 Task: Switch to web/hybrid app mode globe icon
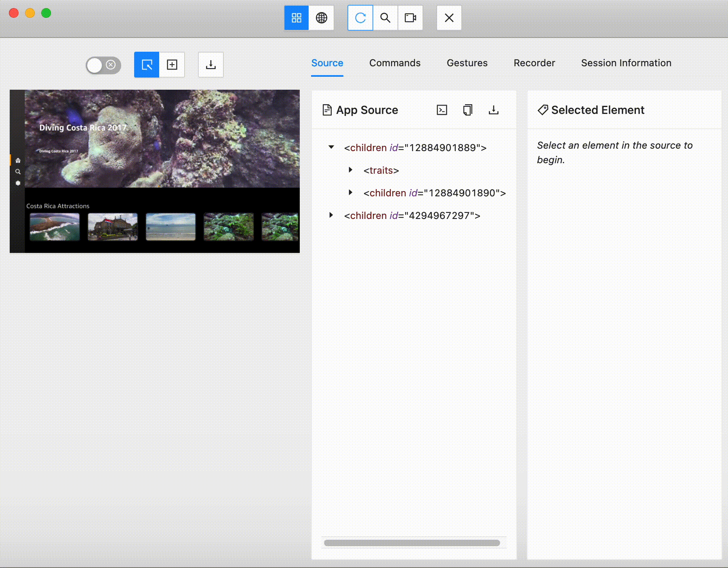tap(322, 18)
